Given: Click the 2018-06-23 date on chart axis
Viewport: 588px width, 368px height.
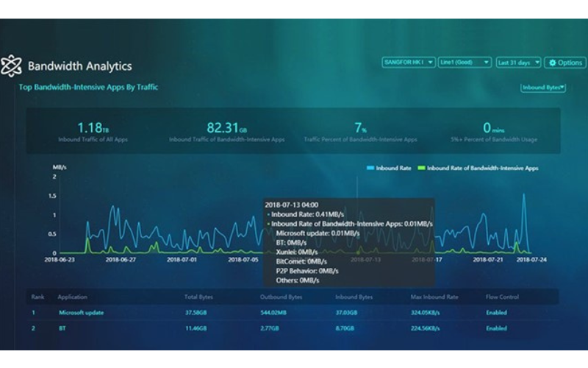Looking at the screenshot, I should tap(60, 260).
